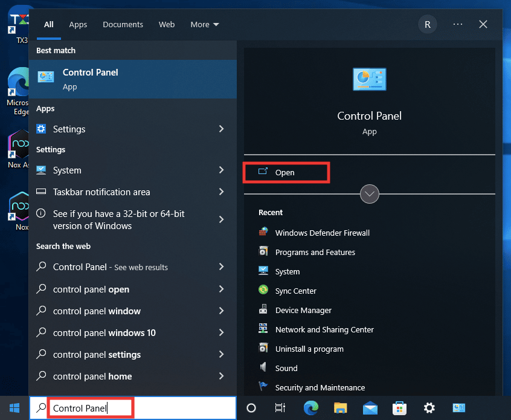Screen dimensions: 511x420
Task: Switch to the Apps tab
Action: (x=78, y=25)
